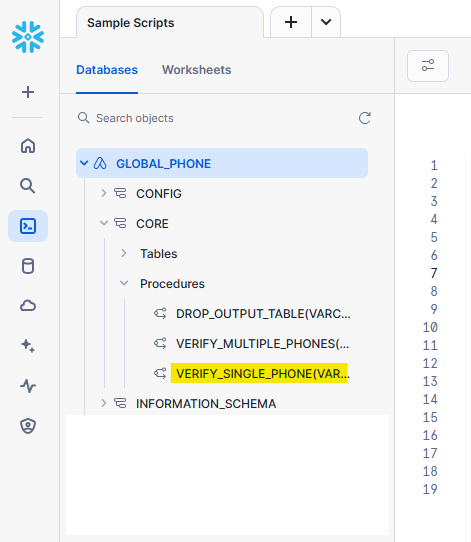Click line number 19 in editor gutter
This screenshot has width=471, height=542.
coord(430,489)
